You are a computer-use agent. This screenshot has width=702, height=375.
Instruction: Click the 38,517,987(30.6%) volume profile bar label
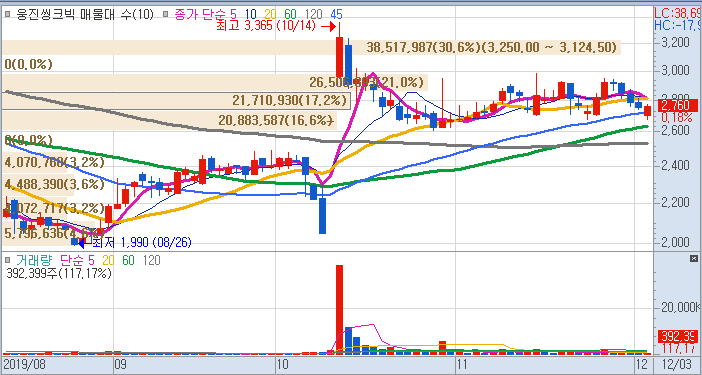(492, 47)
